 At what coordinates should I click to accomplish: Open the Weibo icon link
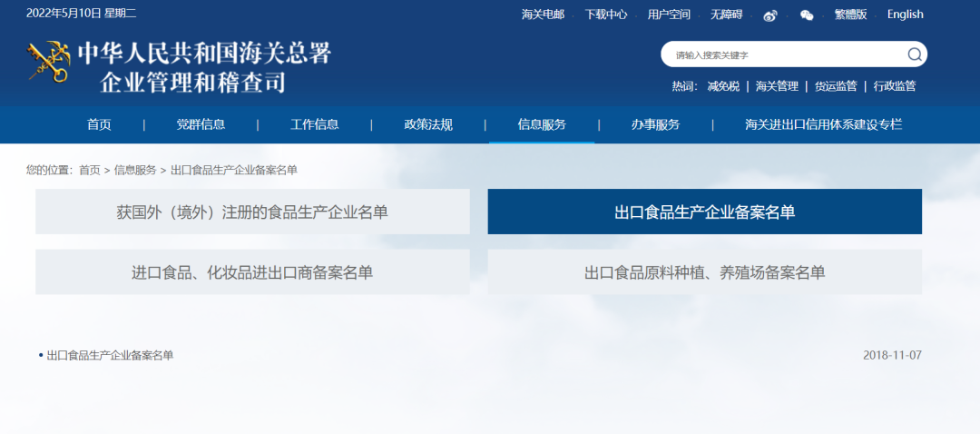770,15
